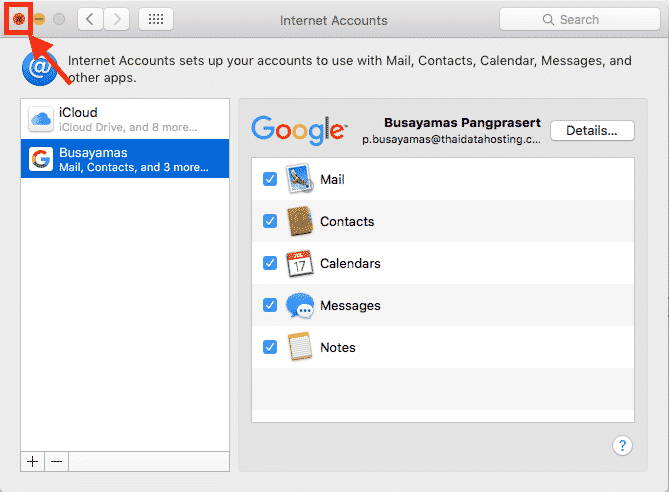Click the Mail service label
This screenshot has width=669, height=492.
[332, 179]
